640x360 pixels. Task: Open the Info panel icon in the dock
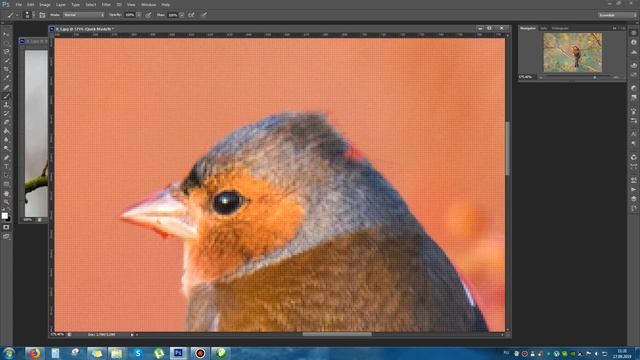coord(633,42)
